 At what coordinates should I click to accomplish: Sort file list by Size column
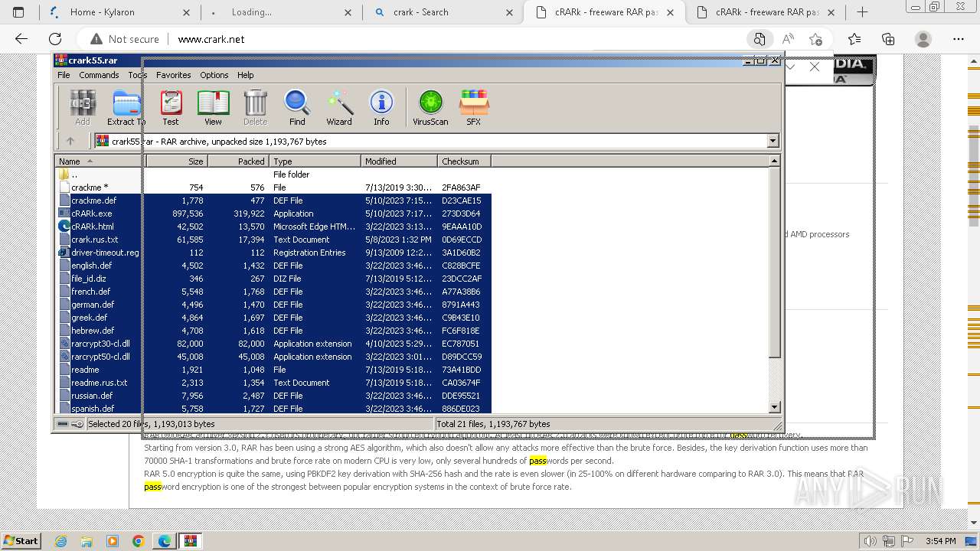pos(177,161)
